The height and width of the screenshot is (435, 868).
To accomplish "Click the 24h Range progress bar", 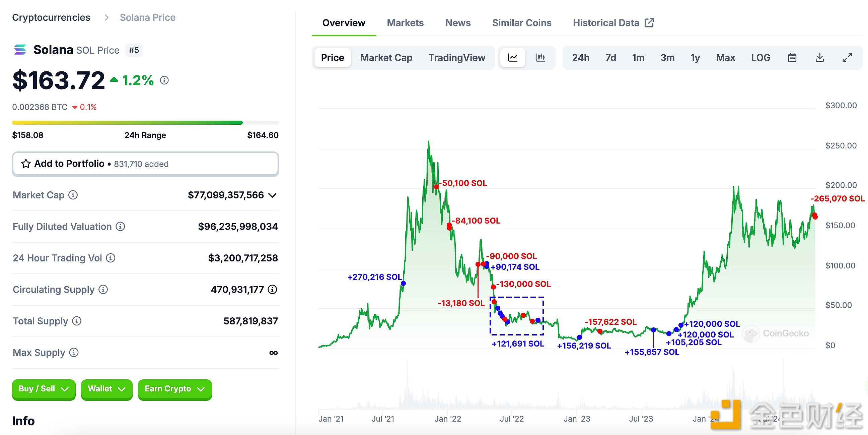I will click(145, 122).
